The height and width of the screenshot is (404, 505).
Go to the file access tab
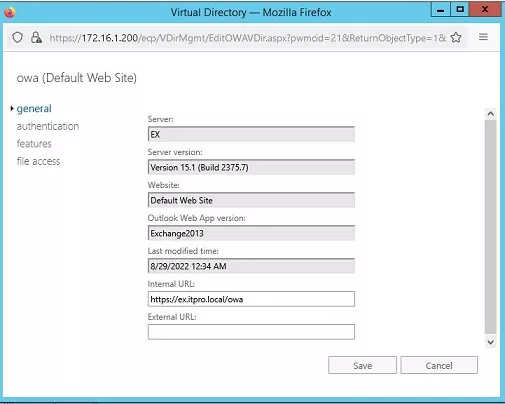pyautogui.click(x=38, y=161)
